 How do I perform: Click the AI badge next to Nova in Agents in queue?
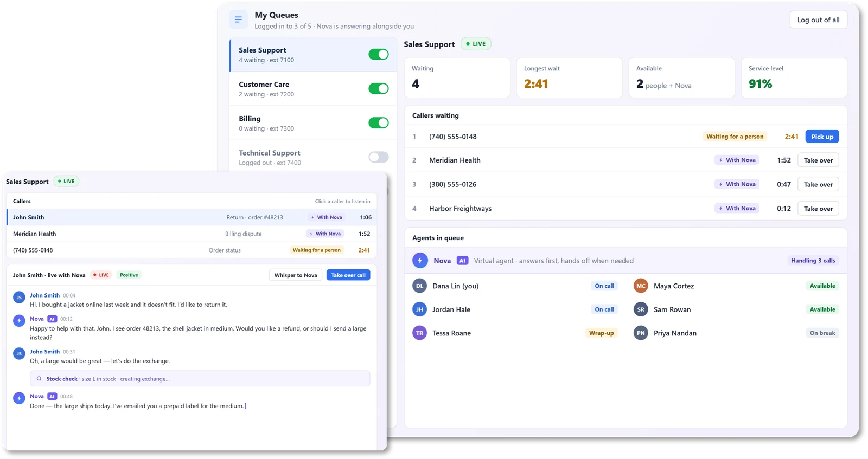pyautogui.click(x=462, y=261)
